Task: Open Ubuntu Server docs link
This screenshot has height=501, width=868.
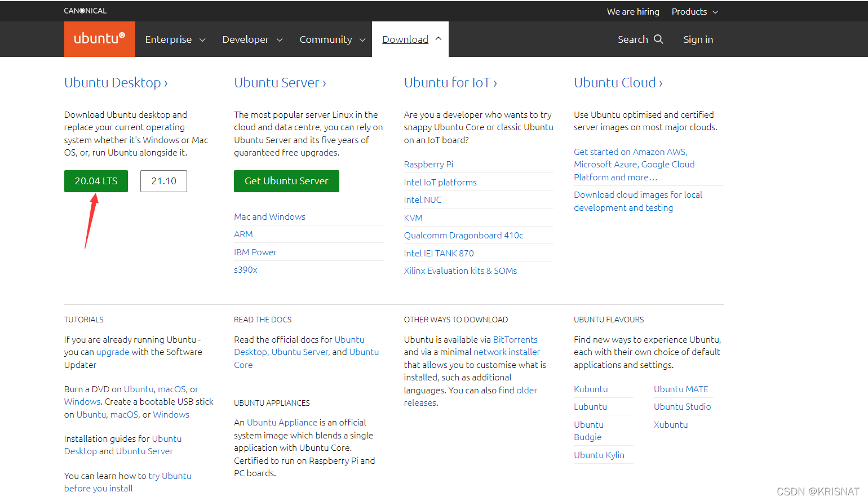Action: tap(300, 352)
